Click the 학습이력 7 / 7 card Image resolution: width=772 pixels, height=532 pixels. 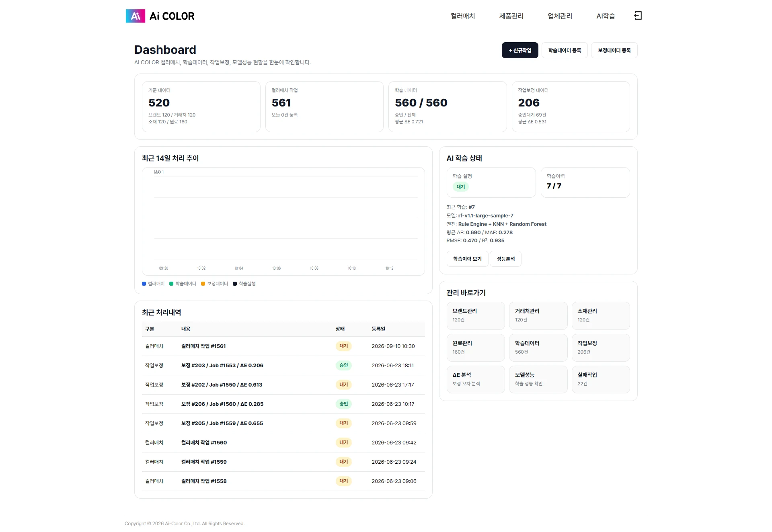[585, 182]
